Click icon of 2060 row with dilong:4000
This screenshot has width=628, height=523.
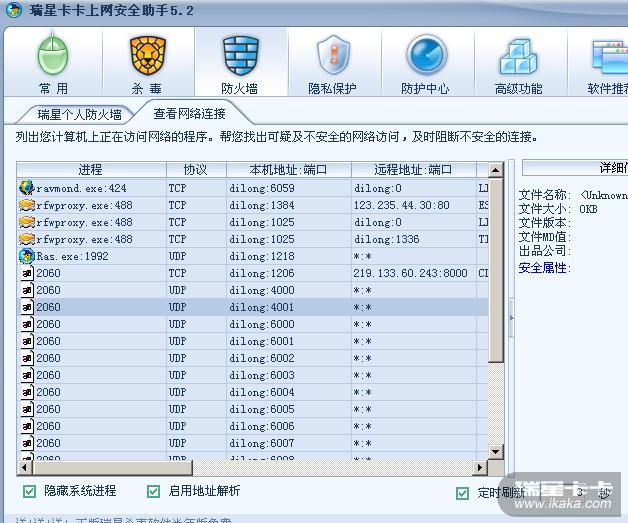click(27, 290)
